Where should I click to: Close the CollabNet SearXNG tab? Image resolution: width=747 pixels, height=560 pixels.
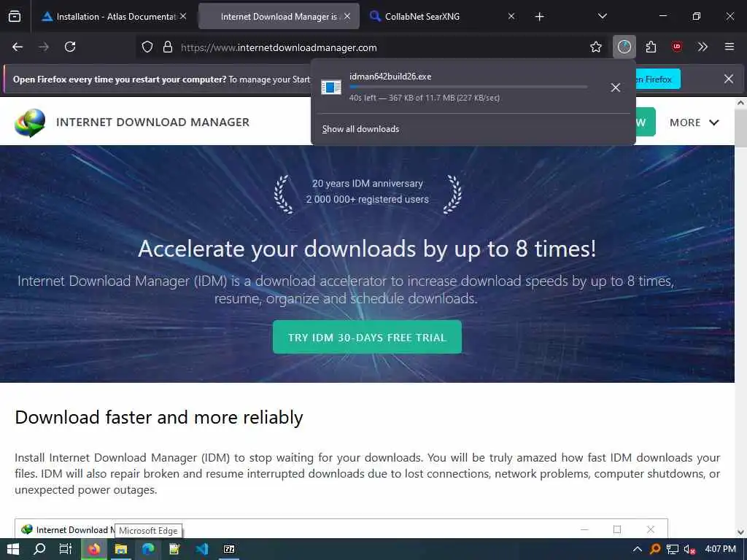[x=511, y=16]
